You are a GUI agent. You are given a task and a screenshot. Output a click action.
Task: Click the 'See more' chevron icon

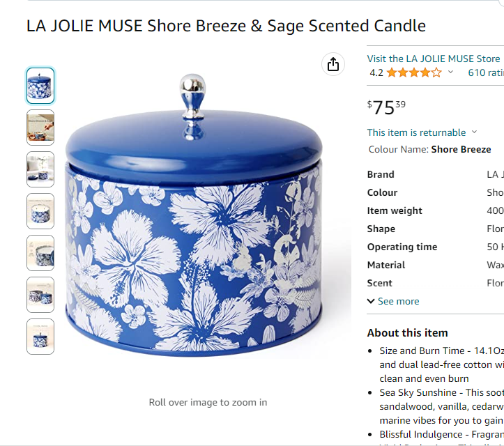(371, 301)
